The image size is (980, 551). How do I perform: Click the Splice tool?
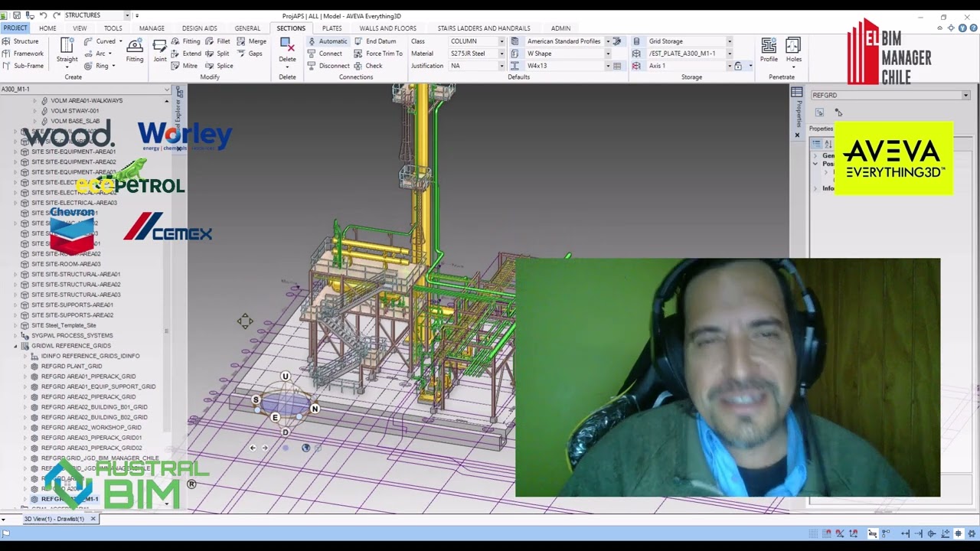tap(219, 66)
